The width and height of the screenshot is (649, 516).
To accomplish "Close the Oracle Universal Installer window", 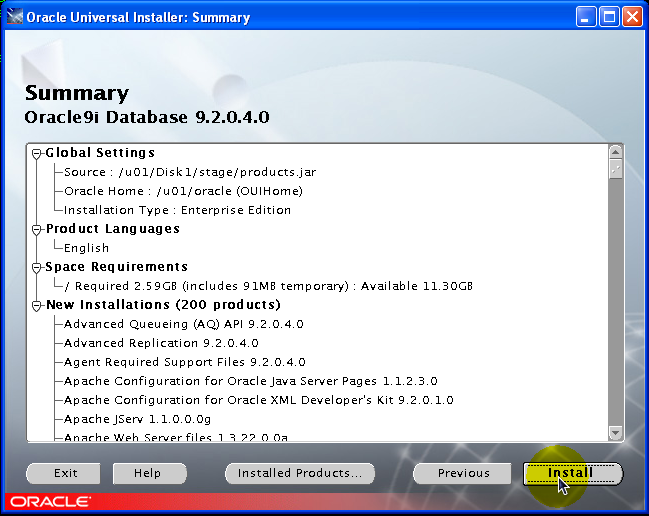I will point(632,17).
